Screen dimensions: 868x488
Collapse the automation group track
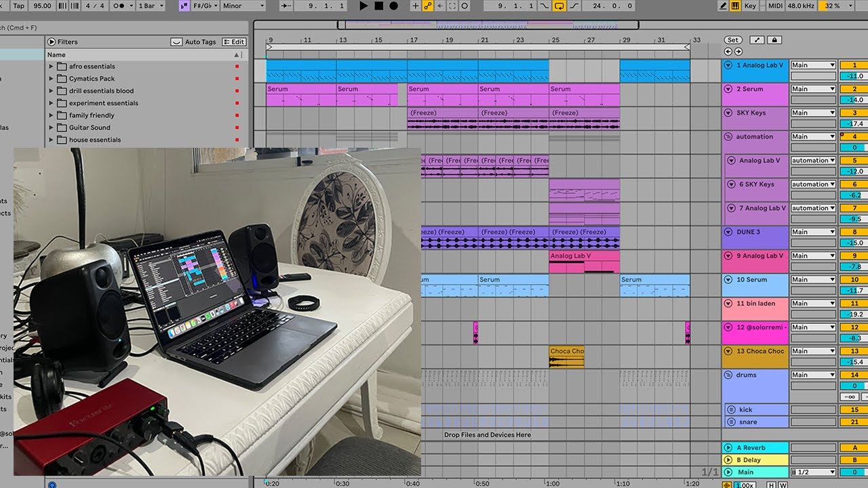coord(729,136)
